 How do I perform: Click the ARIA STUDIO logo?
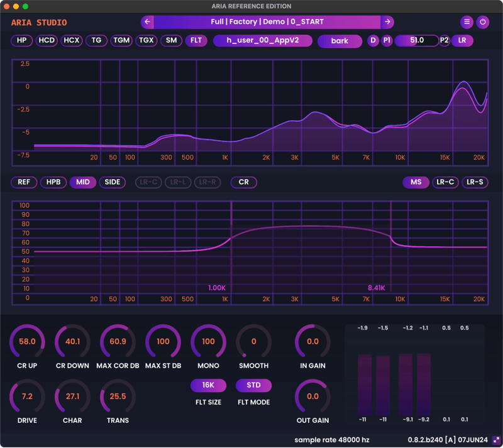[x=39, y=23]
